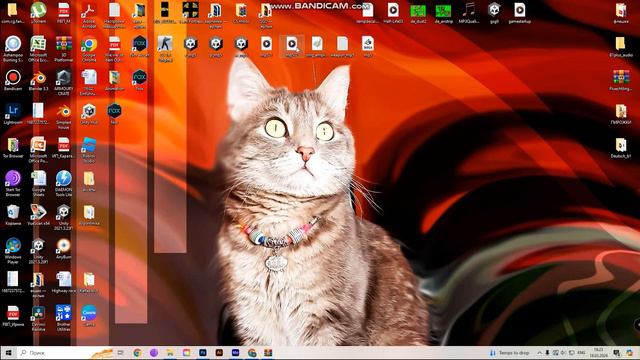Screen dimensions: 640x360
Task: Select the E1plus_audio folder
Action: [x=621, y=46]
